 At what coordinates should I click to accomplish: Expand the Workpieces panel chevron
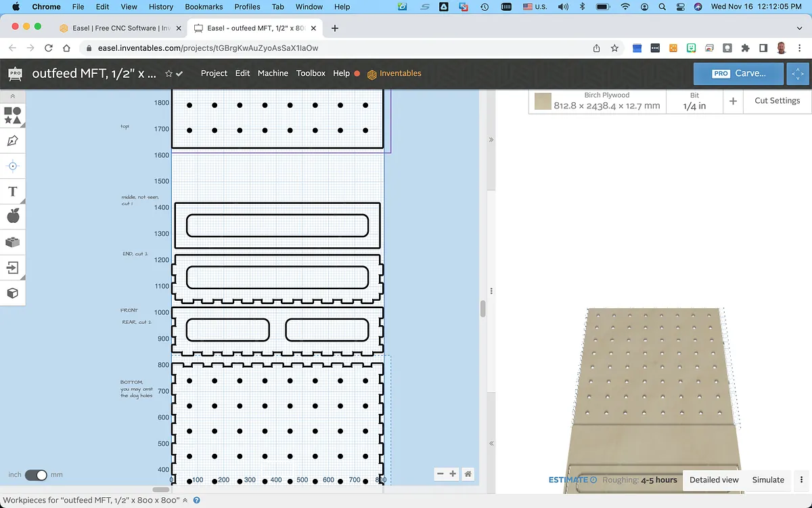pos(185,500)
